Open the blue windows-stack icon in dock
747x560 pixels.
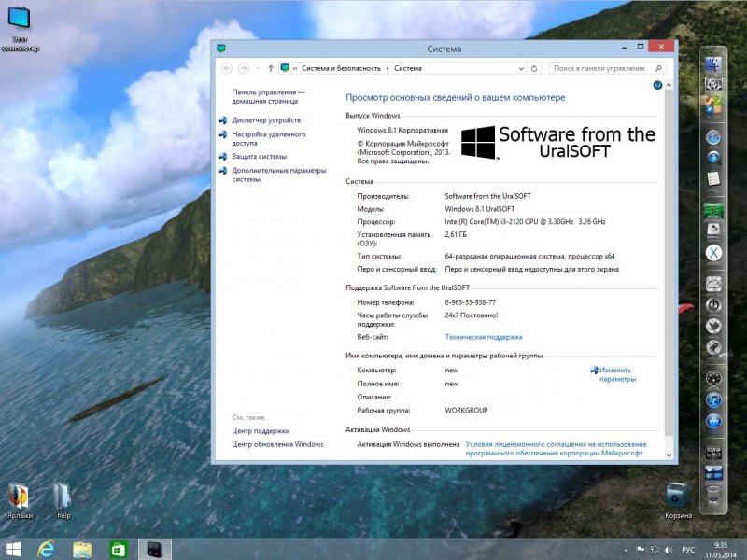(x=713, y=473)
